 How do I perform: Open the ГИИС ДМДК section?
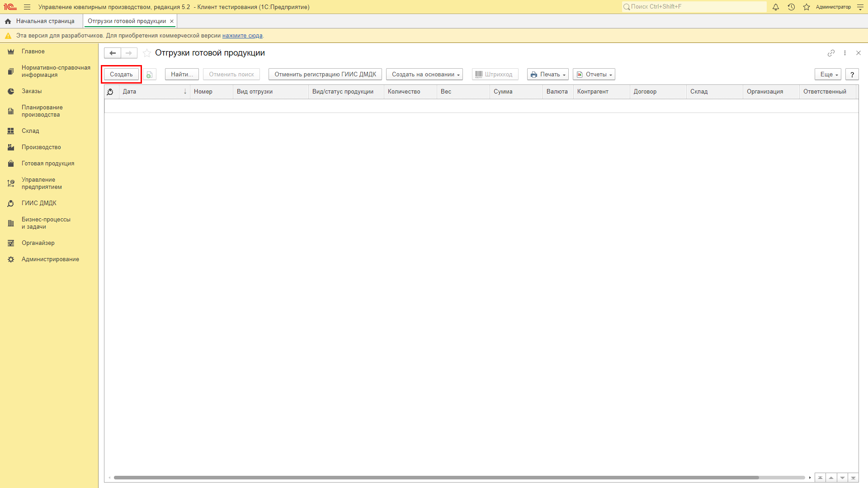(x=49, y=203)
